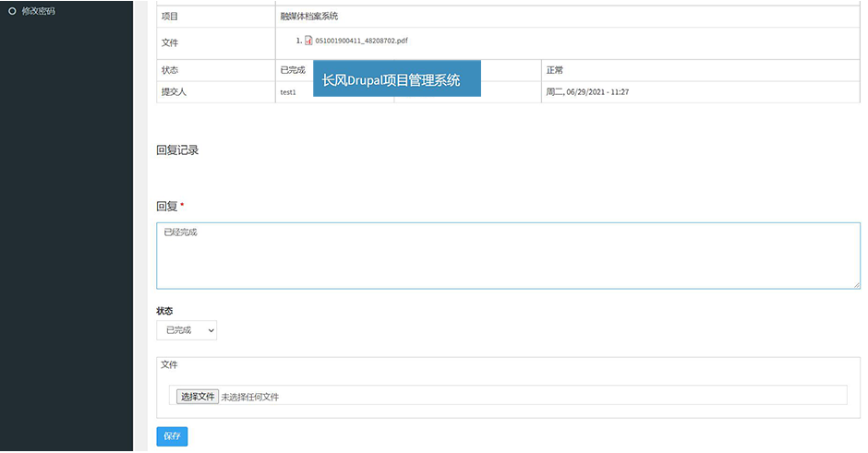
Task: Click the resize handle of the reply textarea
Action: [x=856, y=284]
